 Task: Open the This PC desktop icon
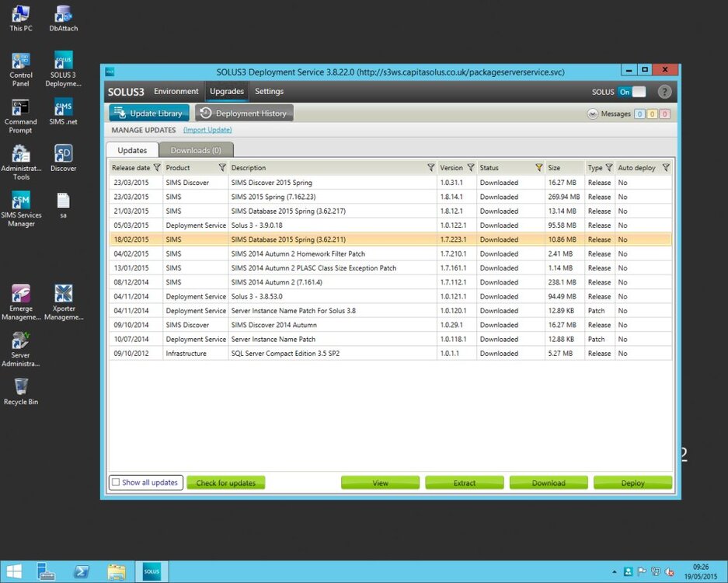pyautogui.click(x=21, y=18)
